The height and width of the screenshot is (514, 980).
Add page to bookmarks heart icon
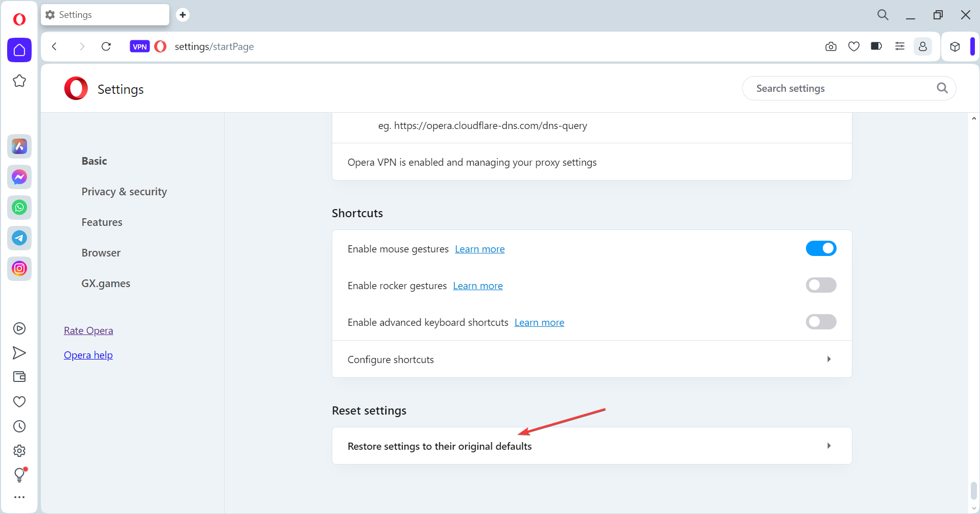point(854,46)
